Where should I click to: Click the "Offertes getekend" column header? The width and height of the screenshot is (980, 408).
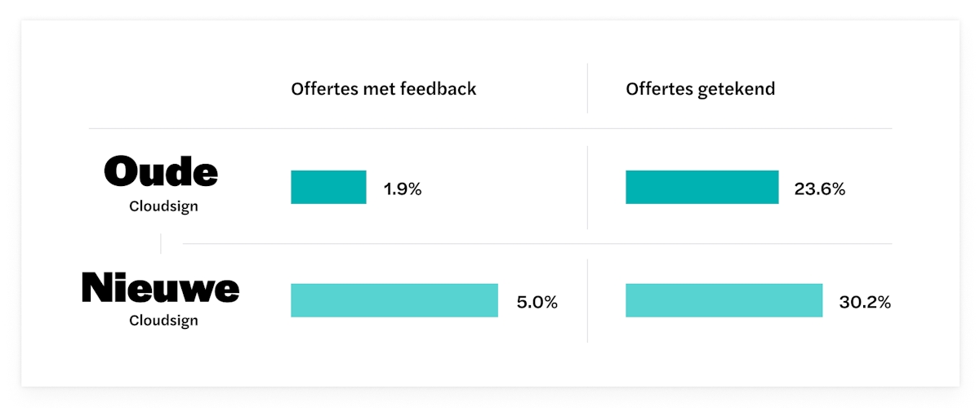[x=700, y=89]
